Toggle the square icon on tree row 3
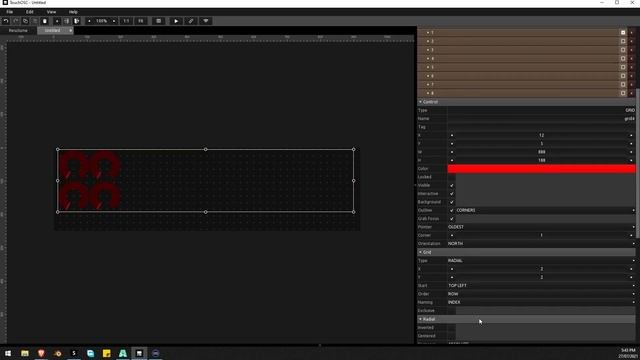This screenshot has height=360, width=640. tap(623, 50)
